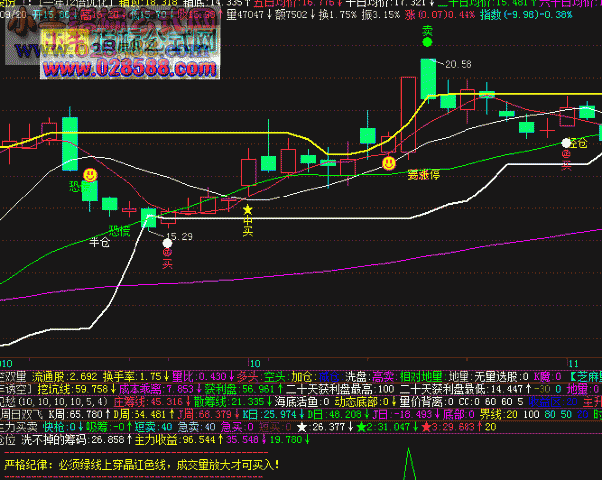Click the smiley face beside 要涨停 label
602x480 pixels.
coord(389,161)
